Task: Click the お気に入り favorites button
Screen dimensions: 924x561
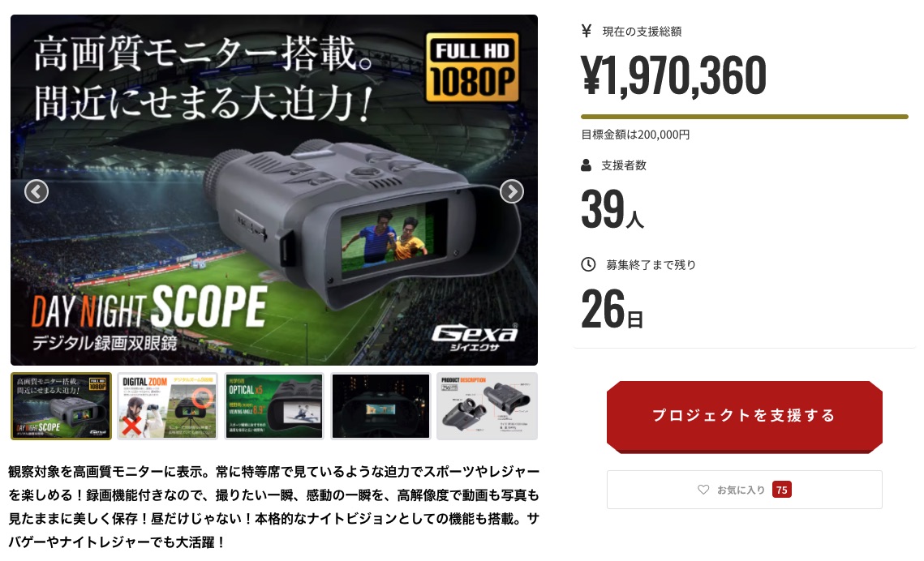Action: pyautogui.click(x=744, y=490)
